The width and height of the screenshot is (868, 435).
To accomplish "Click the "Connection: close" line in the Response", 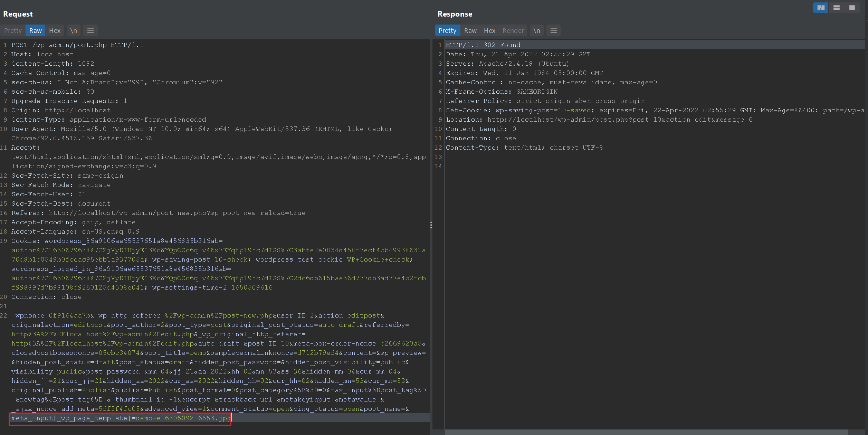I will coord(481,138).
